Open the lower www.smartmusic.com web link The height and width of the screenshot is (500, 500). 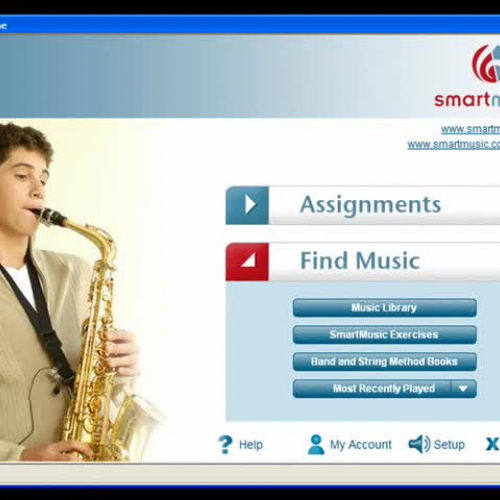coord(454,144)
